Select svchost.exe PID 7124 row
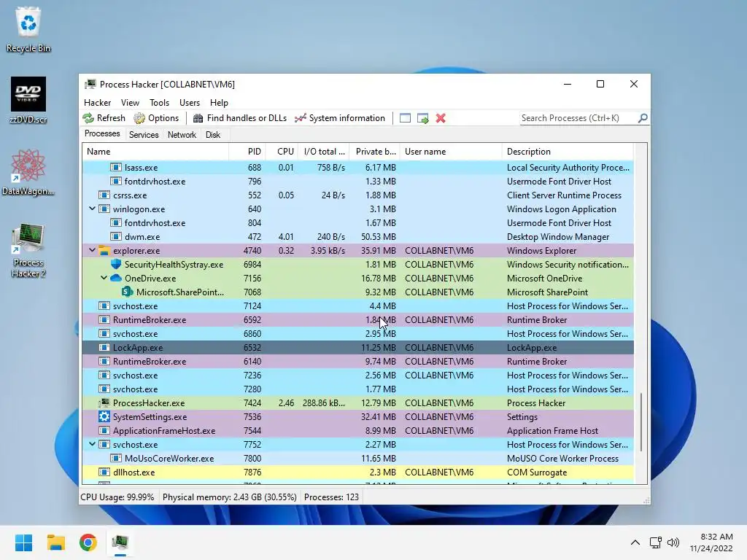 click(x=357, y=306)
